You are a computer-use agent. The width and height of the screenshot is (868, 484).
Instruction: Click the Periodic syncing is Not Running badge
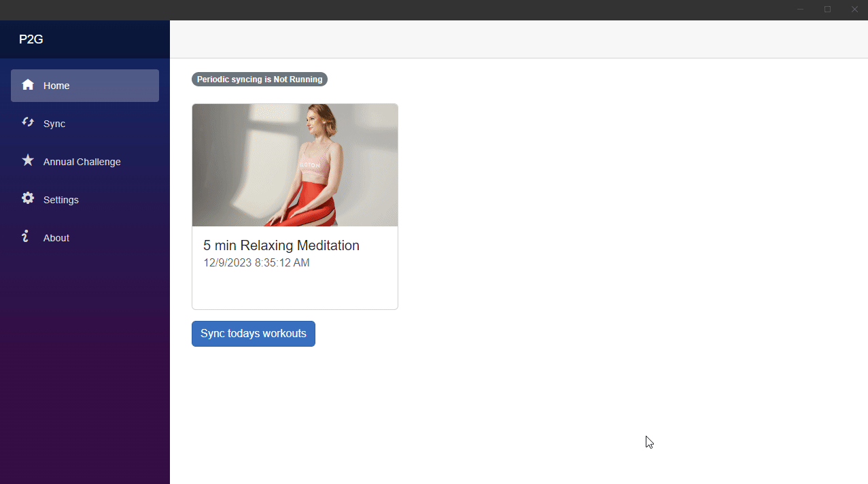click(260, 80)
